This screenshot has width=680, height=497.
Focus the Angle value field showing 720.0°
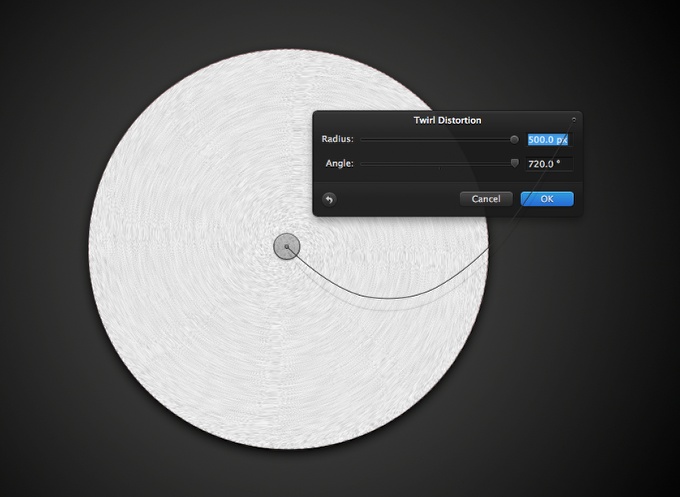coord(548,163)
